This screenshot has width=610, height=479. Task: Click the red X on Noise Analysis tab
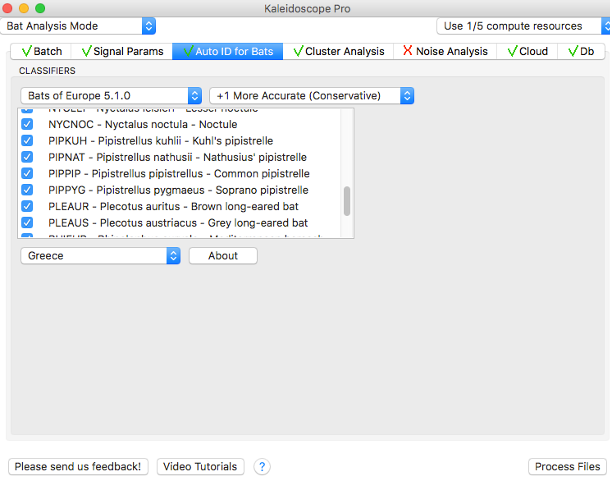coord(407,51)
